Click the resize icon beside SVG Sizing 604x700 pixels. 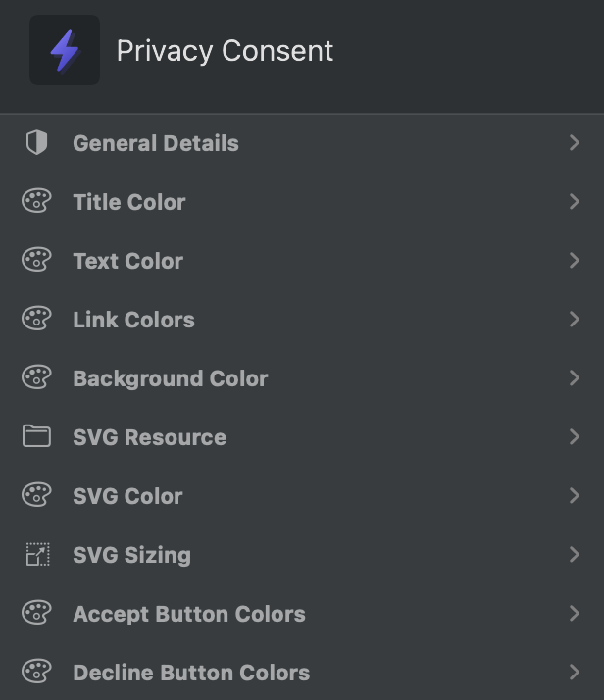click(x=36, y=555)
